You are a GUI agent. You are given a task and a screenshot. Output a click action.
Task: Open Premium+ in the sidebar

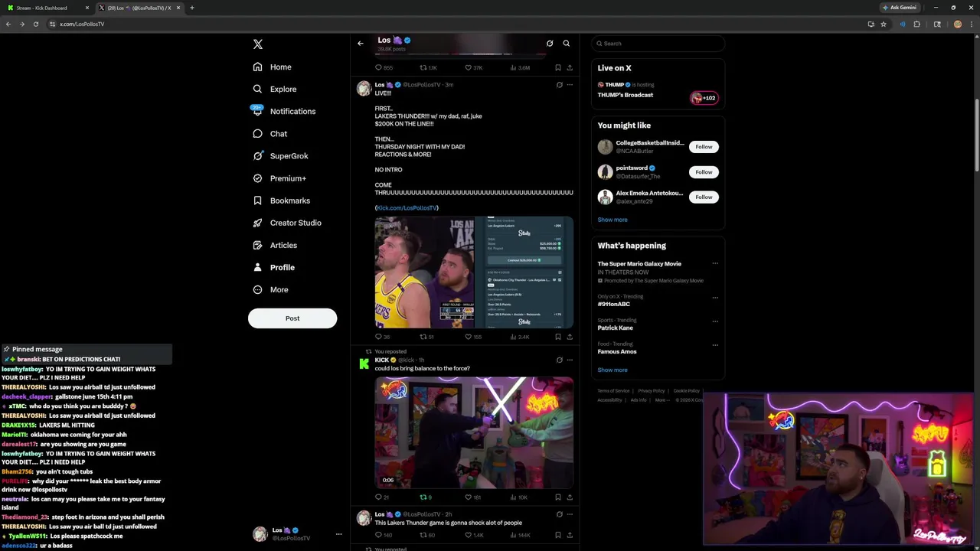(279, 178)
